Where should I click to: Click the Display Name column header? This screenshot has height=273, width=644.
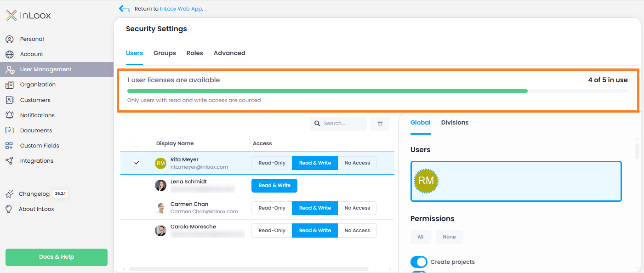[175, 143]
